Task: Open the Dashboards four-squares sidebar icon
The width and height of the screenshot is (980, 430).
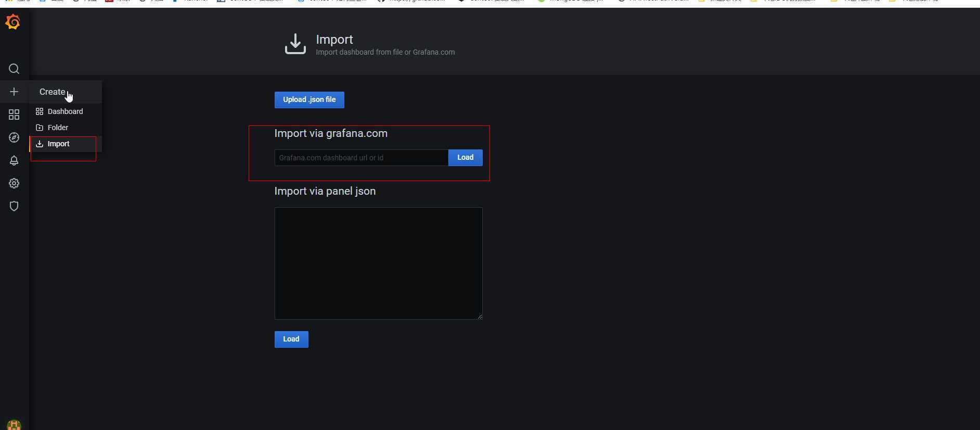Action: (14, 115)
